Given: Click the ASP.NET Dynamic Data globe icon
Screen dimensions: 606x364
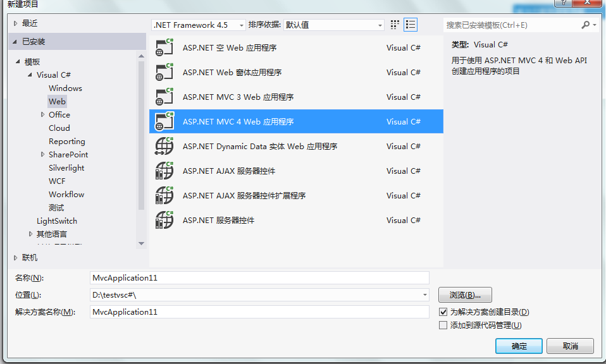Looking at the screenshot, I should [x=164, y=146].
